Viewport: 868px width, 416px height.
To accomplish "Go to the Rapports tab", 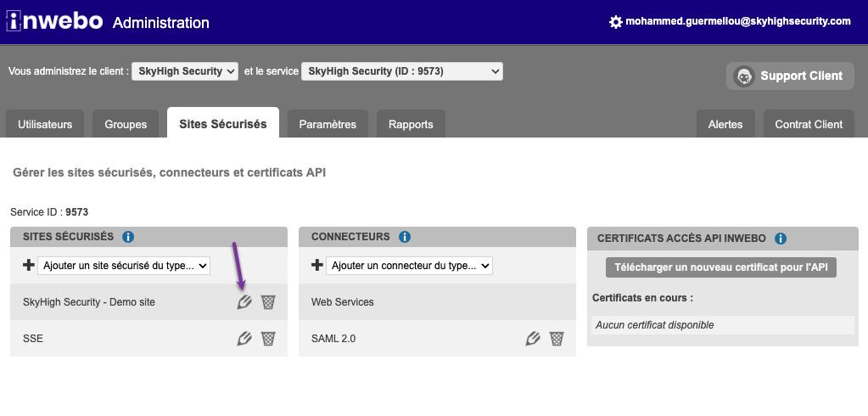I will (x=411, y=124).
